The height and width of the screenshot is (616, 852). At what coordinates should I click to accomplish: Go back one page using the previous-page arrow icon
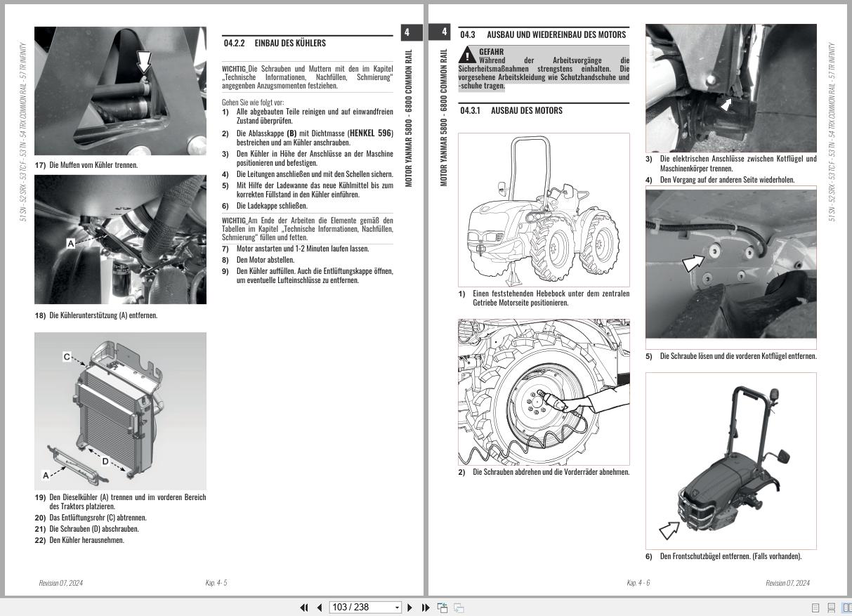(x=320, y=607)
